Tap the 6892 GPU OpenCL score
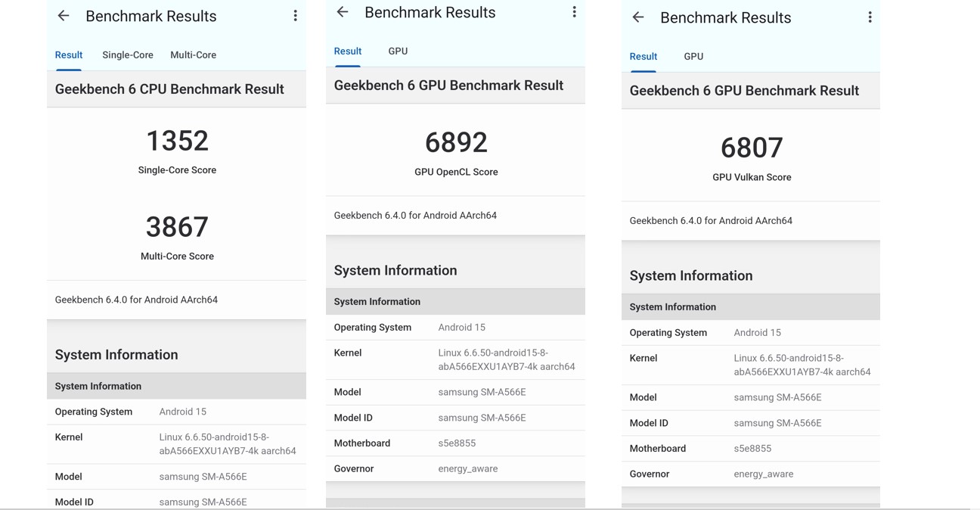Image resolution: width=980 pixels, height=510 pixels. 456,142
